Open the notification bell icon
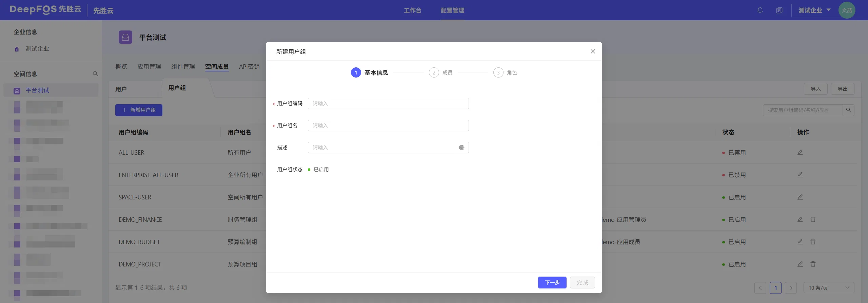Screen dimensions: 868x303 click(x=760, y=10)
